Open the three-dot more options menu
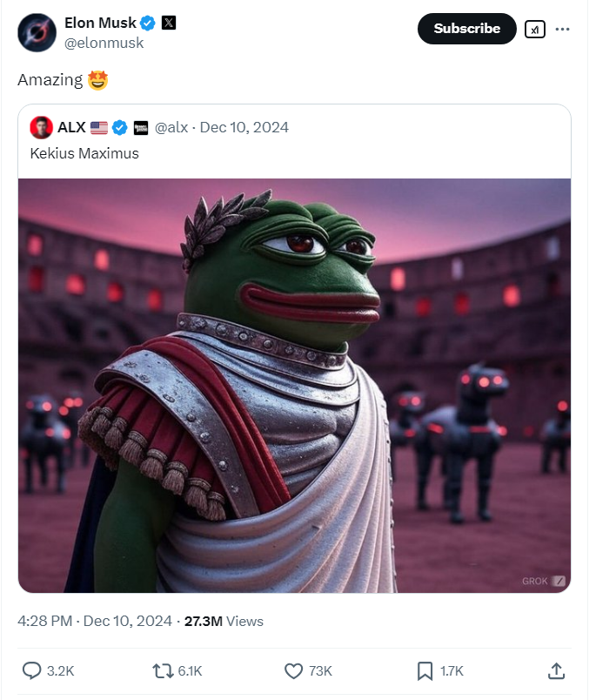The height and width of the screenshot is (700, 616). [563, 29]
